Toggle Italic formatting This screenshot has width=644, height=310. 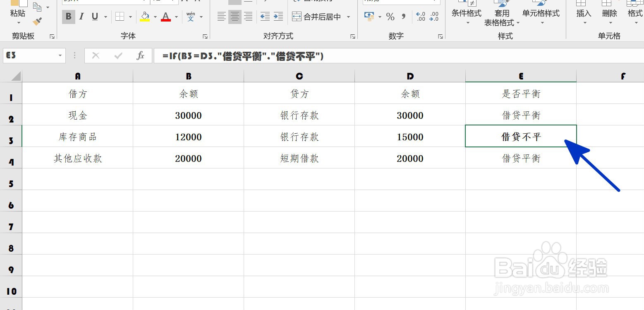(81, 17)
